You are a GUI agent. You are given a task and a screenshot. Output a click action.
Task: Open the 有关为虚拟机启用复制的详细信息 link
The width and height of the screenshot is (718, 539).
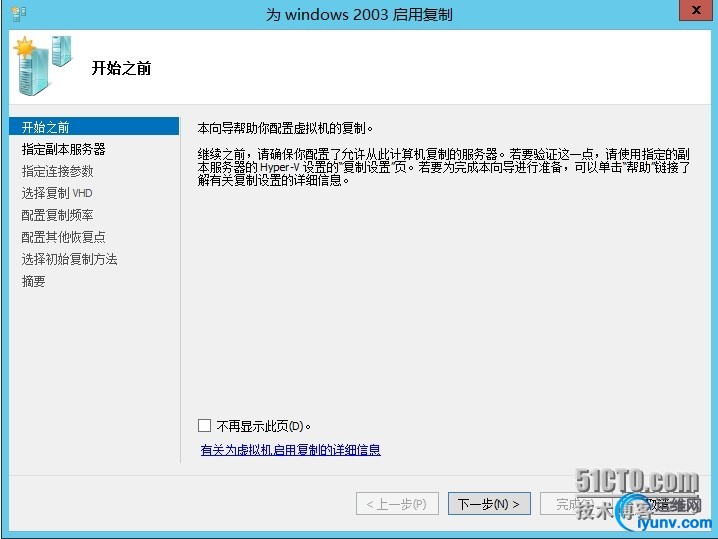(x=290, y=450)
